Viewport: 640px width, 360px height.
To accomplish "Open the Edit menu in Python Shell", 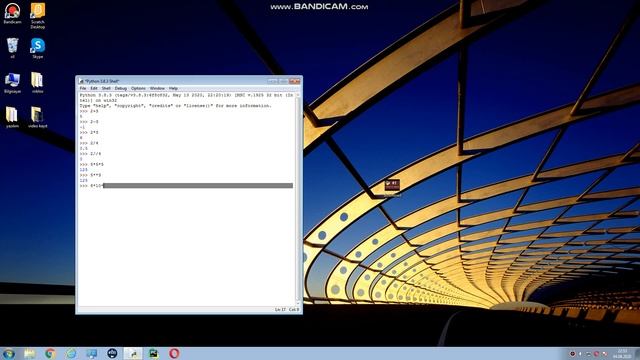I will coord(94,88).
